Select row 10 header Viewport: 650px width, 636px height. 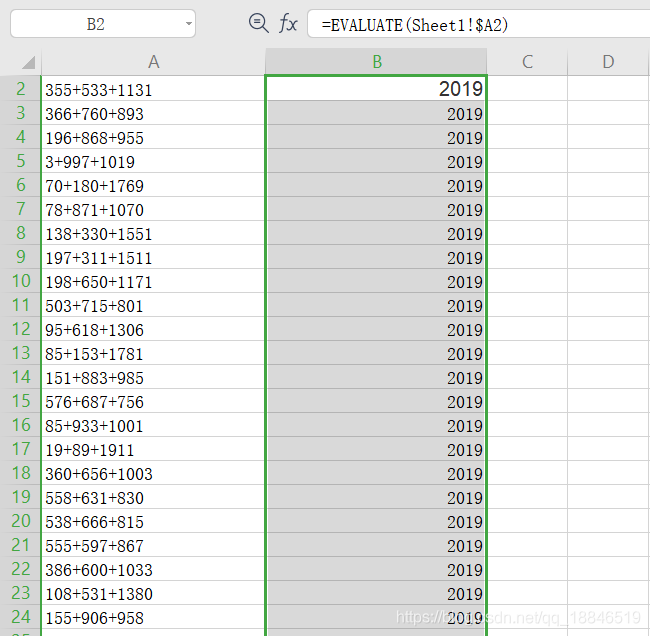21,281
